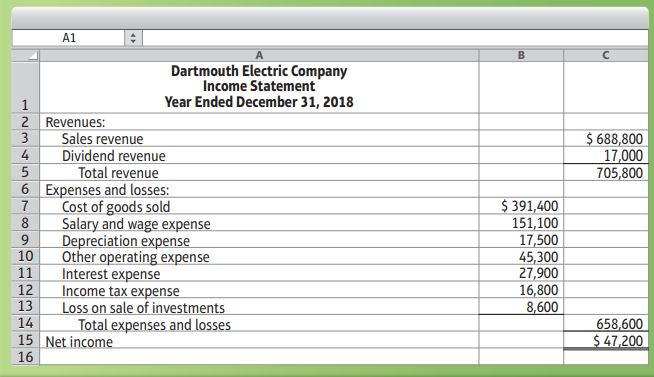Select column B header
This screenshot has width=654, height=377.
pyautogui.click(x=521, y=55)
